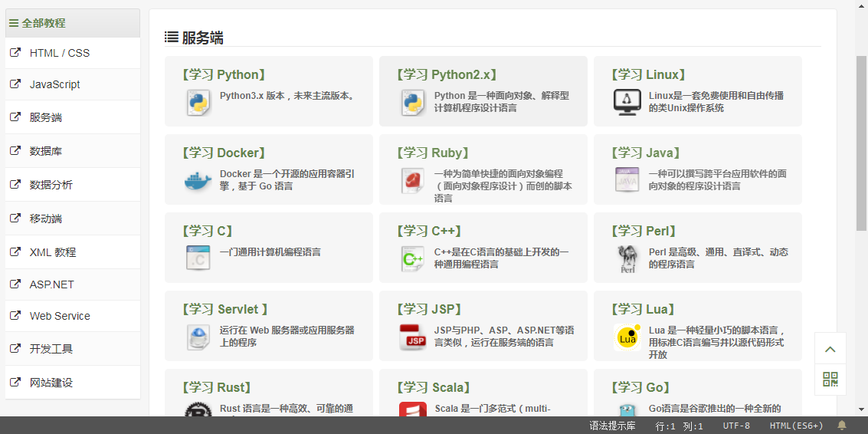This screenshot has width=868, height=434.
Task: Click the Go gopher icon
Action: point(627,409)
